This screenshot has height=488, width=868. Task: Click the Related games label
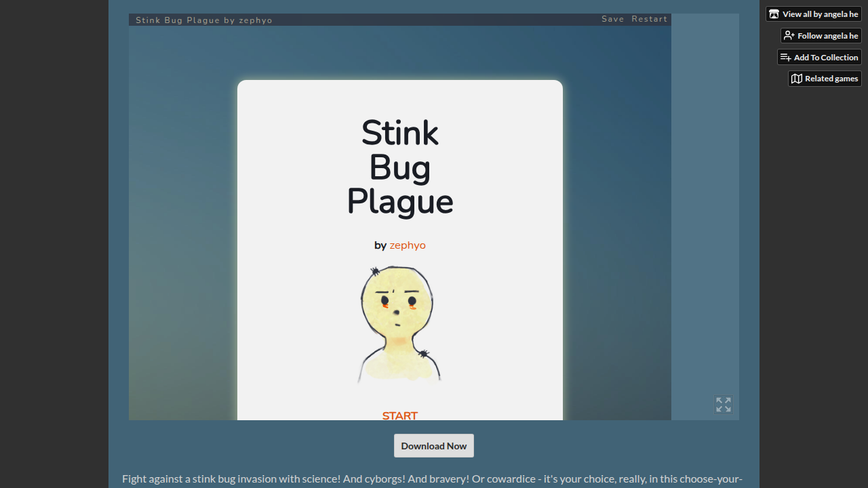(831, 79)
